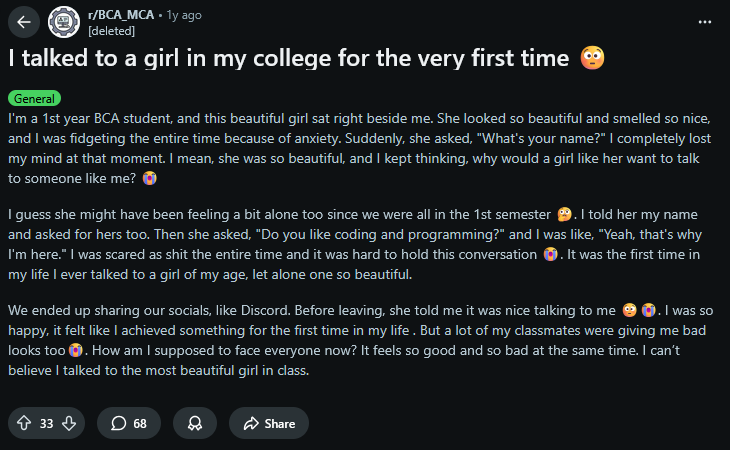730x450 pixels.
Task: Click the flushed emoji in the title
Action: tap(592, 59)
